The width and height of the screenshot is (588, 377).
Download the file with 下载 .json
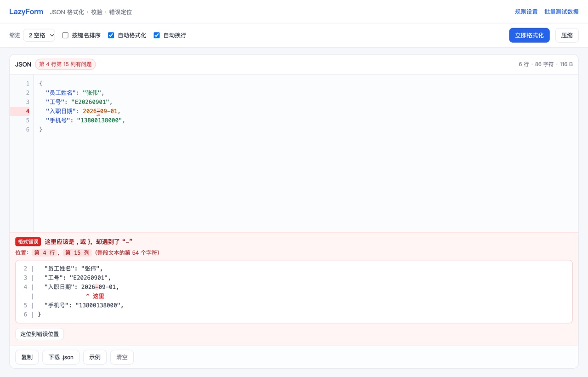click(x=61, y=357)
